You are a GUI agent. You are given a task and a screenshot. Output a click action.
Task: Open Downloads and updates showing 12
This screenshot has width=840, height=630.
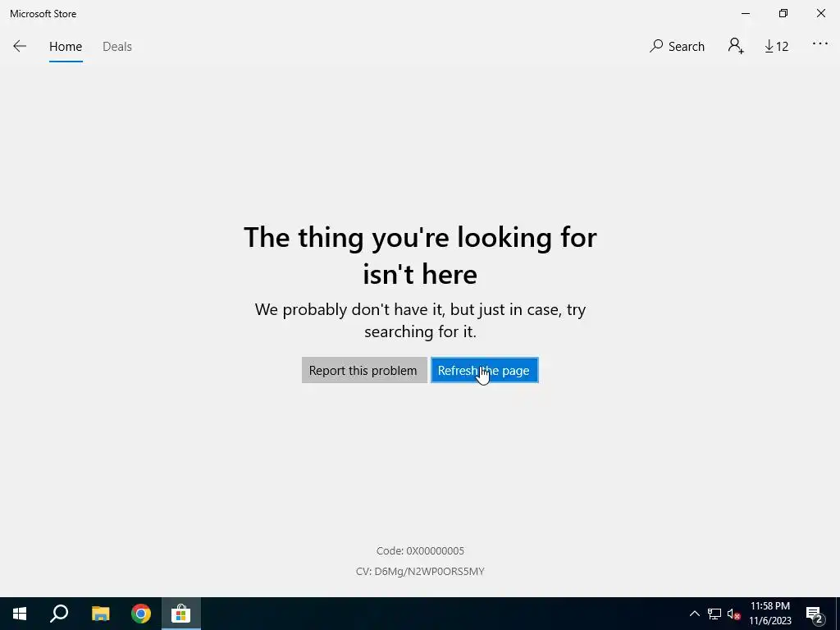[x=776, y=47]
